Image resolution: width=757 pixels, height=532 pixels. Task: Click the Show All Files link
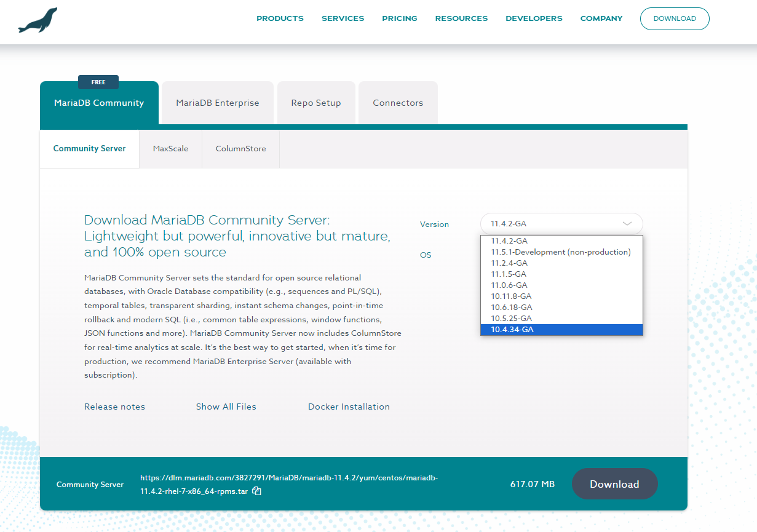pyautogui.click(x=226, y=407)
